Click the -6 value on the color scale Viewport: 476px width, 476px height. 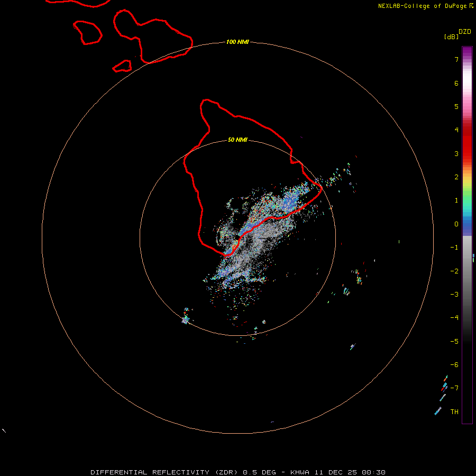pos(454,365)
